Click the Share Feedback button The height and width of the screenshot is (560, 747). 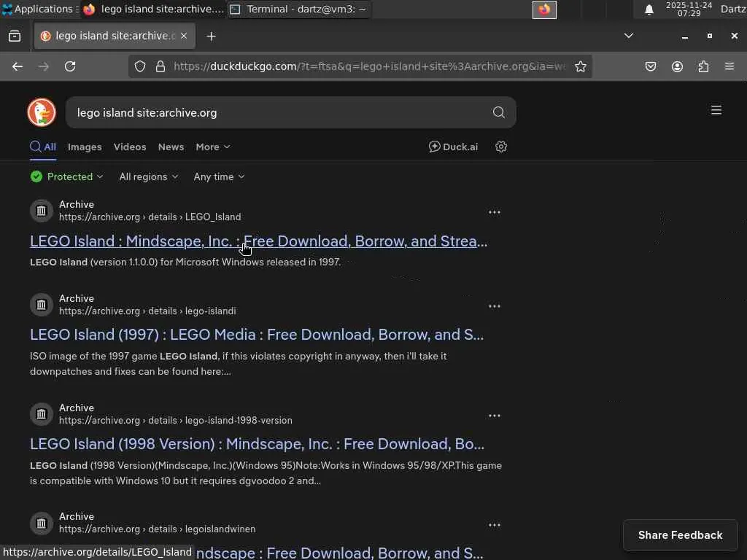[x=681, y=535]
